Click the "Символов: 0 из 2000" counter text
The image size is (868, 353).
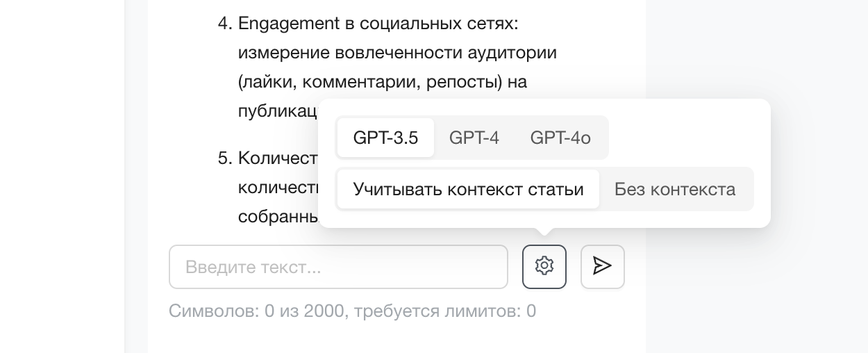(x=256, y=311)
